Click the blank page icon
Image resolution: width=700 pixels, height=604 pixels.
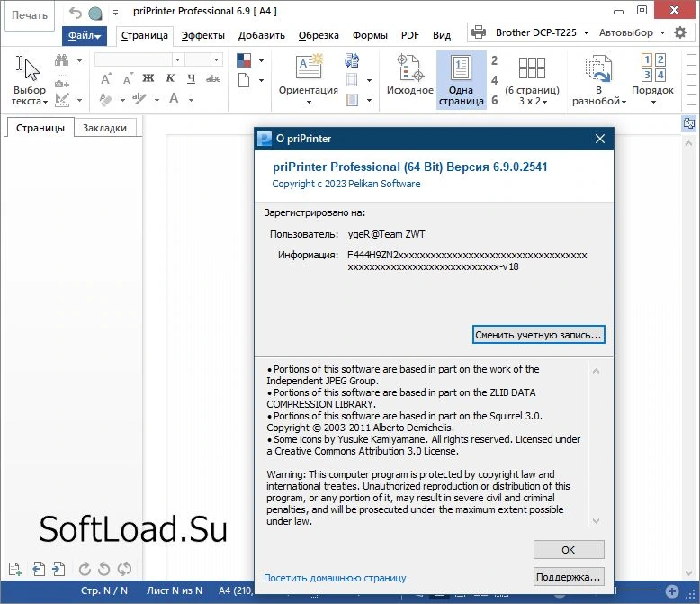click(x=244, y=81)
